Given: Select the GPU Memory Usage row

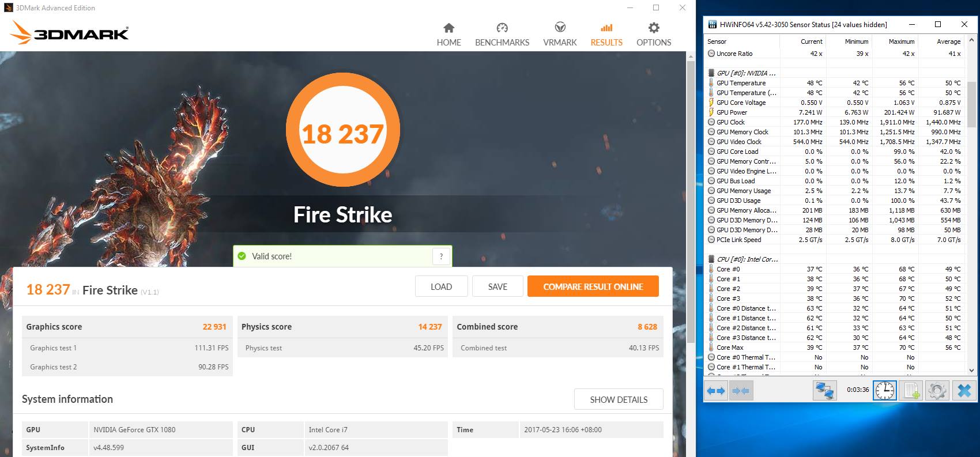Looking at the screenshot, I should point(835,191).
